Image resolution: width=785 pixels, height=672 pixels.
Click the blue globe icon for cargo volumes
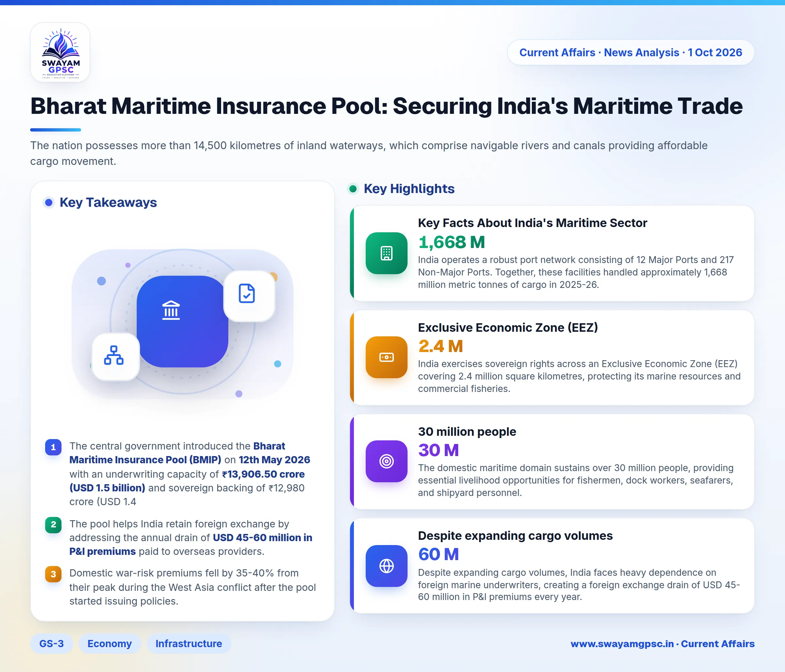pyautogui.click(x=386, y=566)
